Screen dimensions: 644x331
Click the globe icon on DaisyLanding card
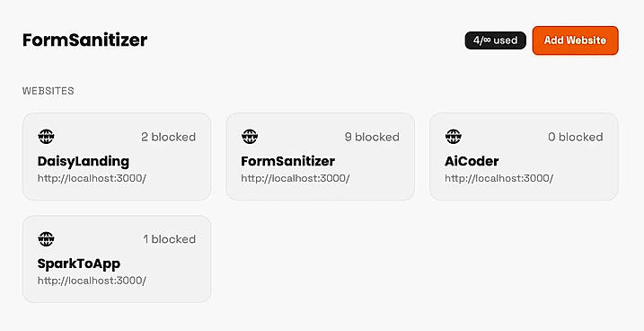pos(46,136)
